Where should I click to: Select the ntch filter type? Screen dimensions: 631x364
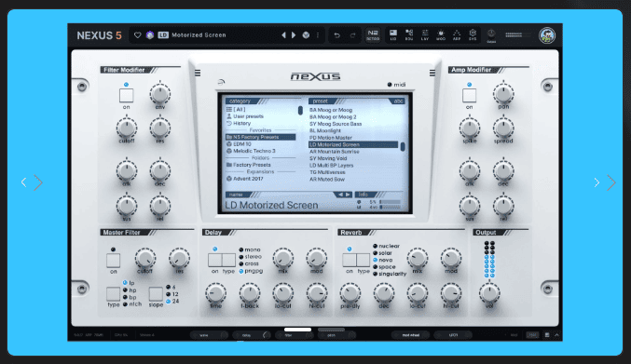[x=132, y=304]
